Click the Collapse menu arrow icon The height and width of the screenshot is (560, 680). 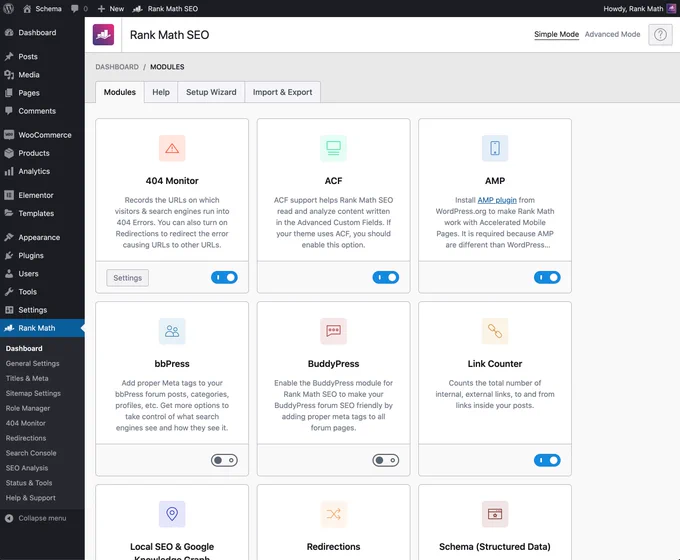coord(9,518)
